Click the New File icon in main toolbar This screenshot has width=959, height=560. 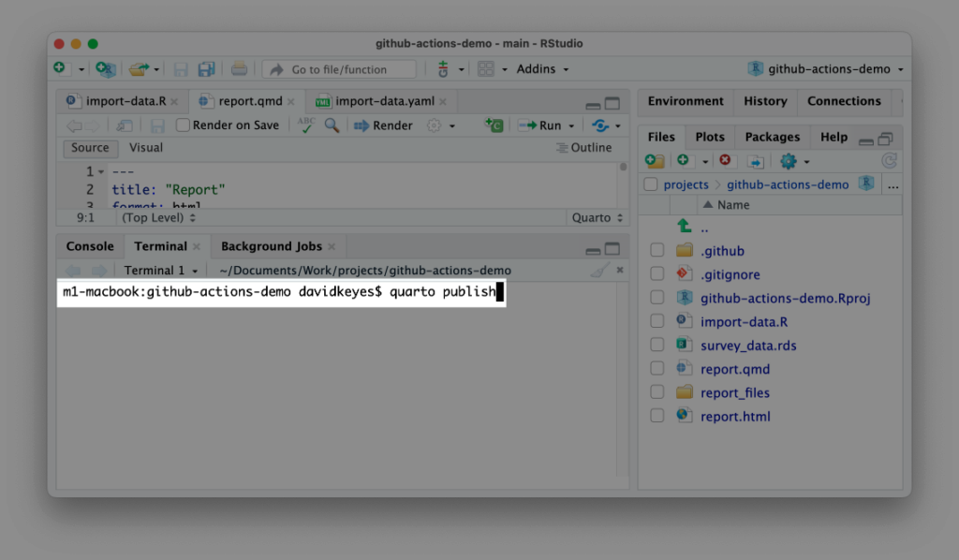pyautogui.click(x=60, y=68)
